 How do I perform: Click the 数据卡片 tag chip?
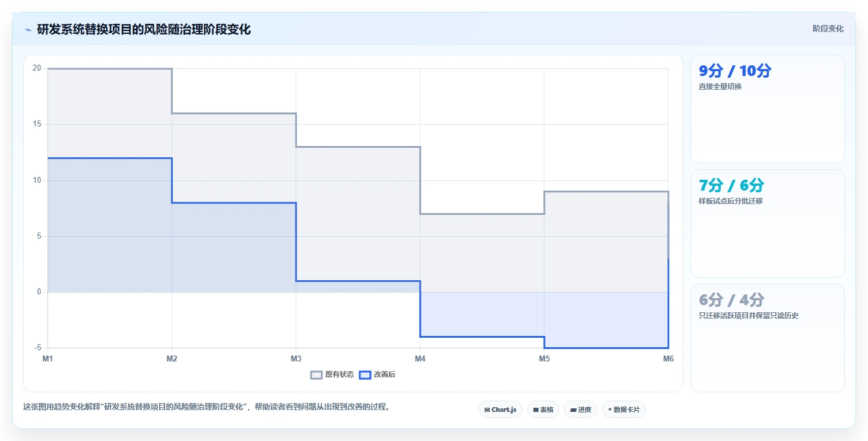pyautogui.click(x=624, y=410)
